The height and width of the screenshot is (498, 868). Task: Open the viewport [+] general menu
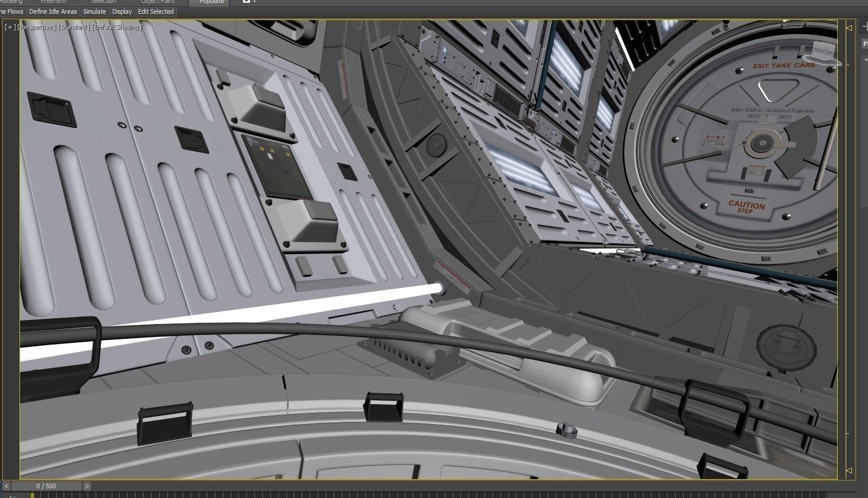click(x=10, y=27)
